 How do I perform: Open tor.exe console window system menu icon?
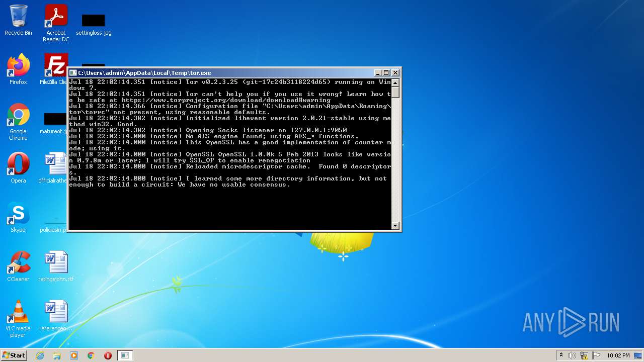[73, 73]
